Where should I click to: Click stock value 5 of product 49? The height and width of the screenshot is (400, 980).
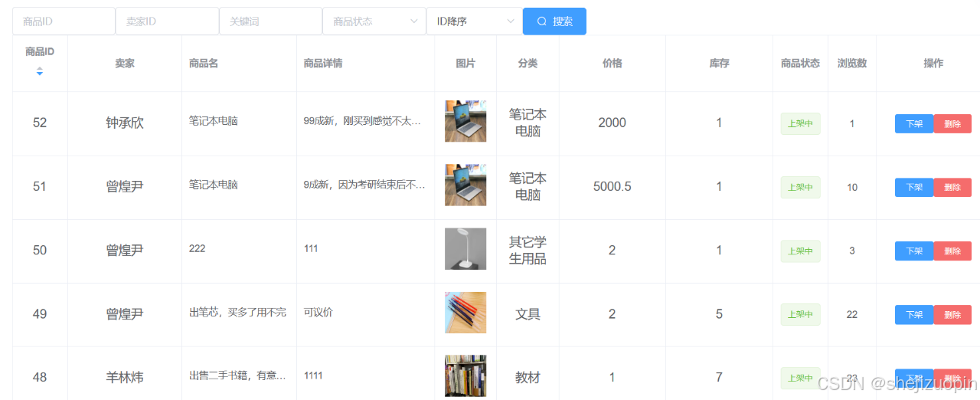[x=719, y=313]
